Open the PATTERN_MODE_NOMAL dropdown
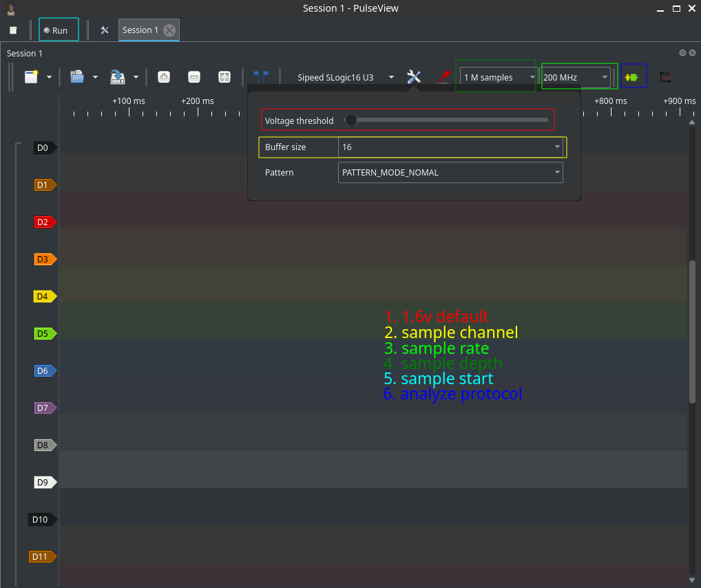This screenshot has height=588, width=701. [x=450, y=173]
